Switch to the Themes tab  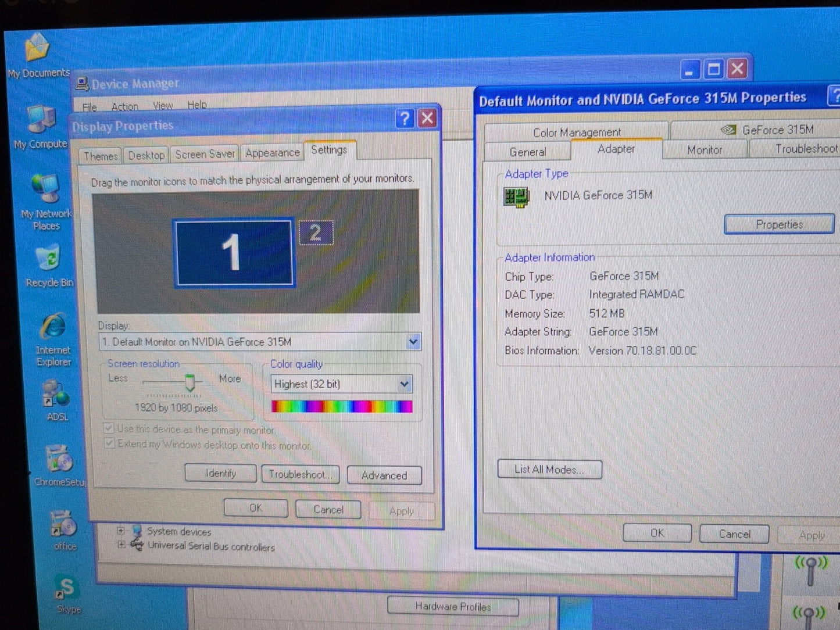(101, 156)
